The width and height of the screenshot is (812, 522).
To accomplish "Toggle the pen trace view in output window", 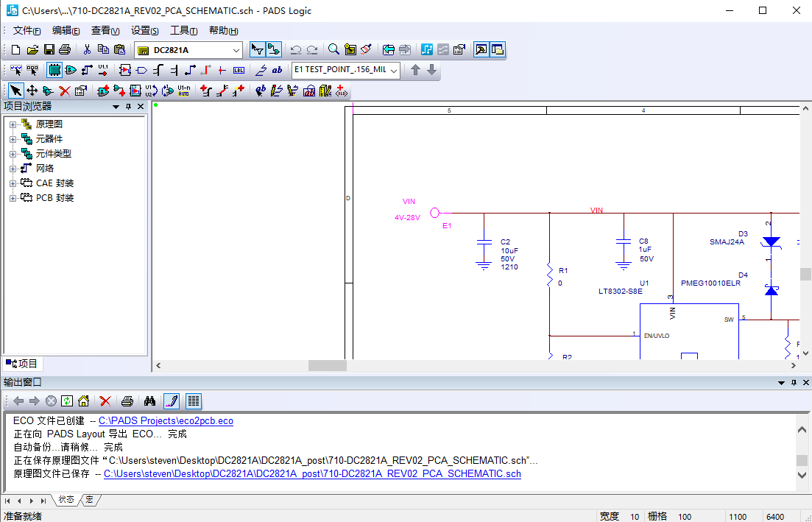I will (172, 401).
